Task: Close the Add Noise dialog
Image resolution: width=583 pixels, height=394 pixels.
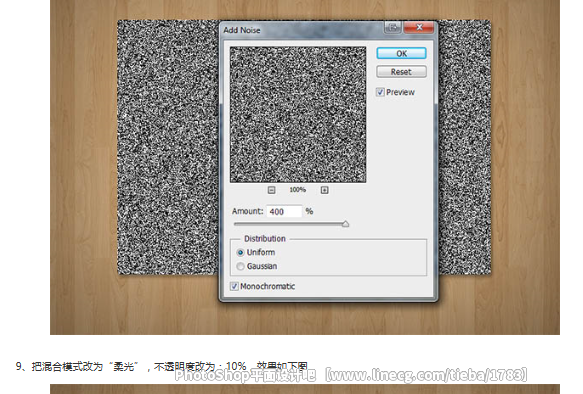Action: (x=419, y=28)
